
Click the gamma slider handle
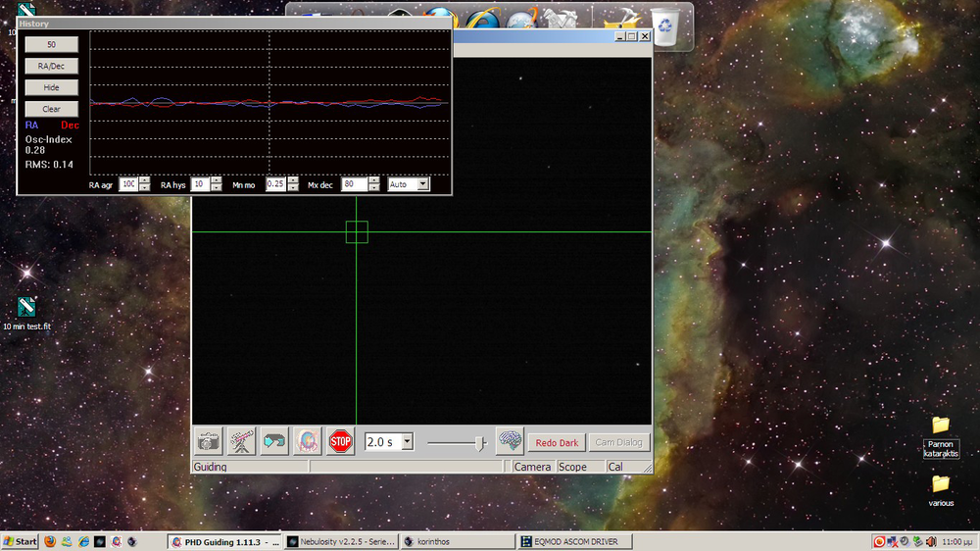tap(479, 443)
